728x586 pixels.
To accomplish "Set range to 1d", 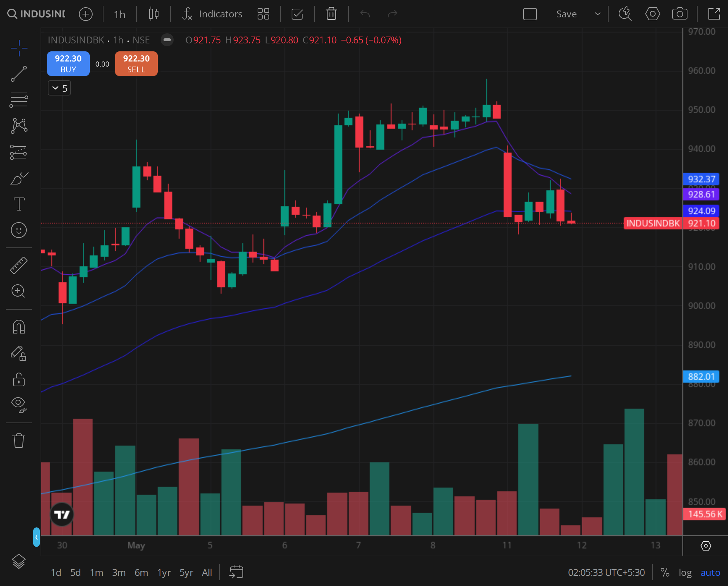I will 56,573.
